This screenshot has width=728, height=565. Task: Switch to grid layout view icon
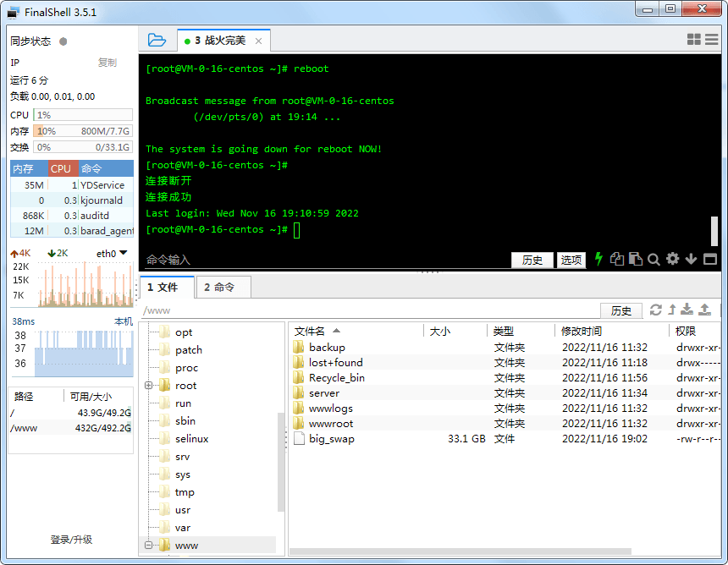tap(693, 40)
